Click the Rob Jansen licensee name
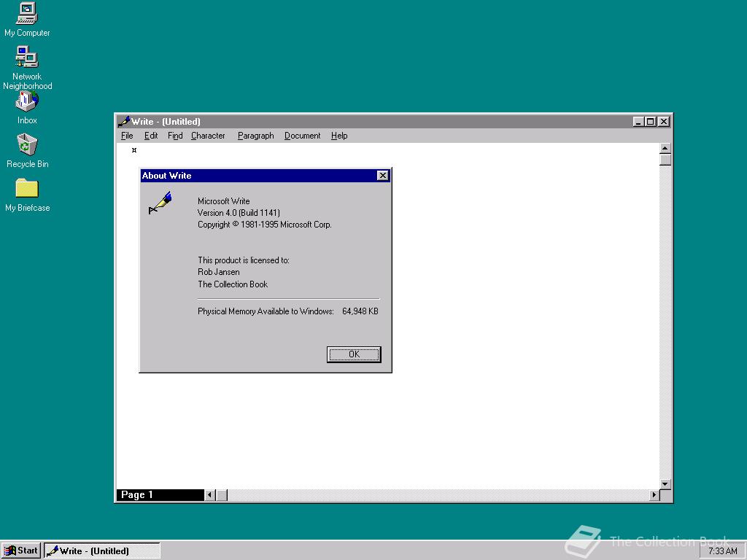 219,272
